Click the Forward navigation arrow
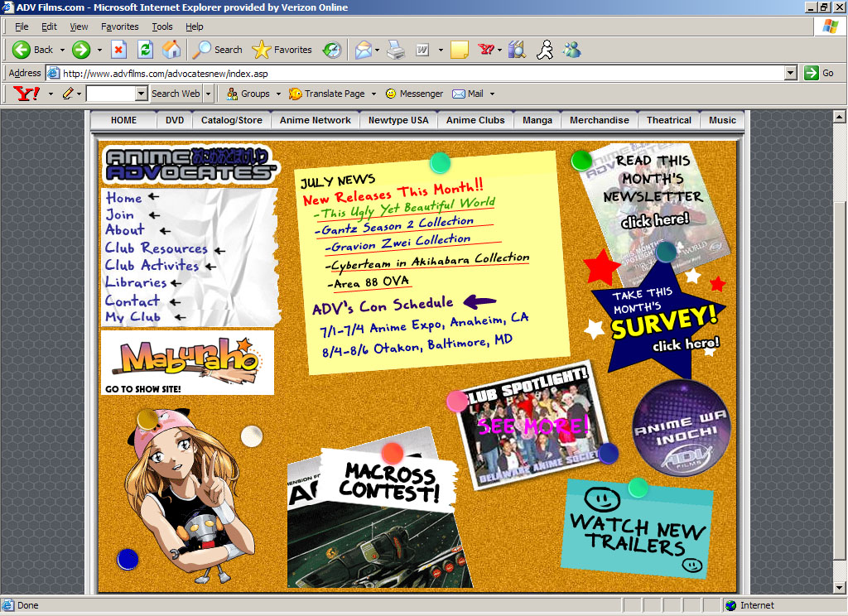The width and height of the screenshot is (848, 616). 80,50
